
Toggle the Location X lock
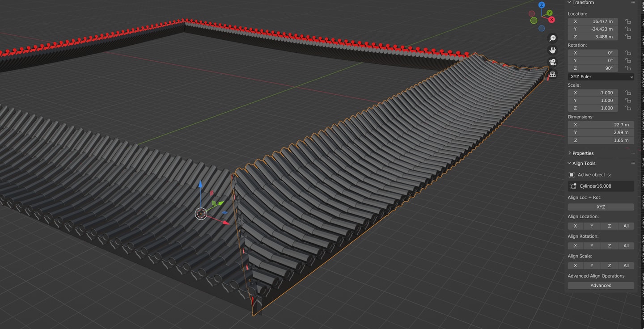[x=628, y=21]
